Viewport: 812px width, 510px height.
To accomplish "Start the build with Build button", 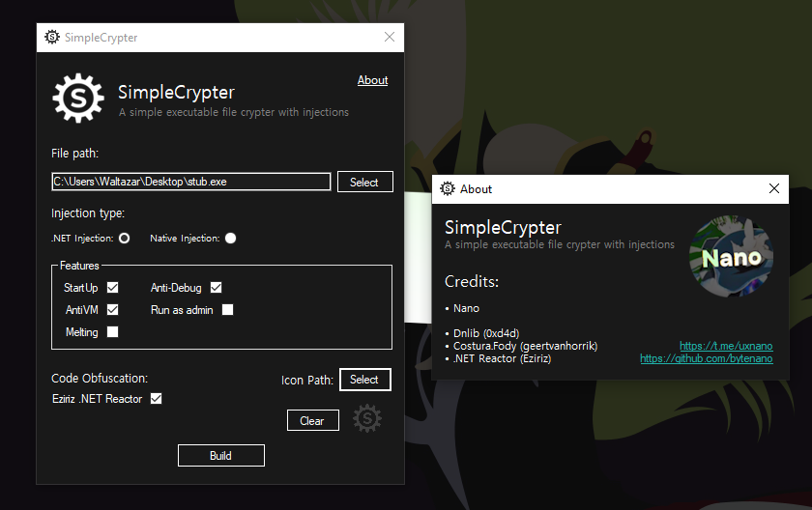I will tap(221, 455).
